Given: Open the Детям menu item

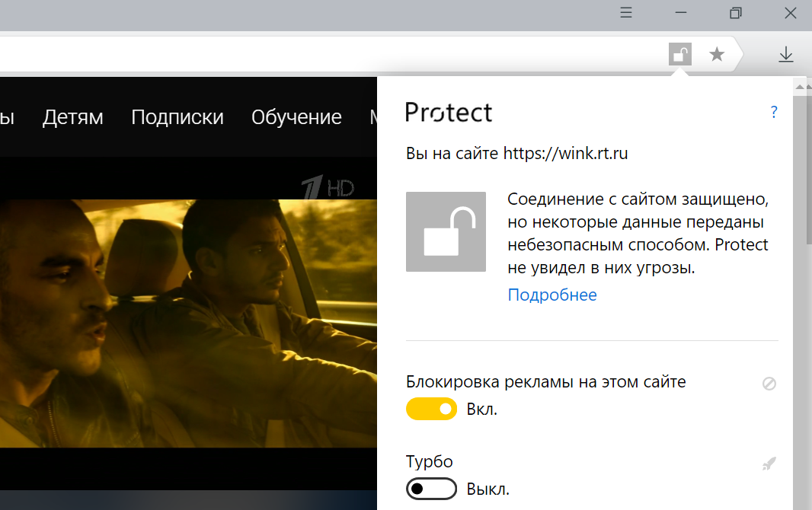Looking at the screenshot, I should pyautogui.click(x=73, y=117).
